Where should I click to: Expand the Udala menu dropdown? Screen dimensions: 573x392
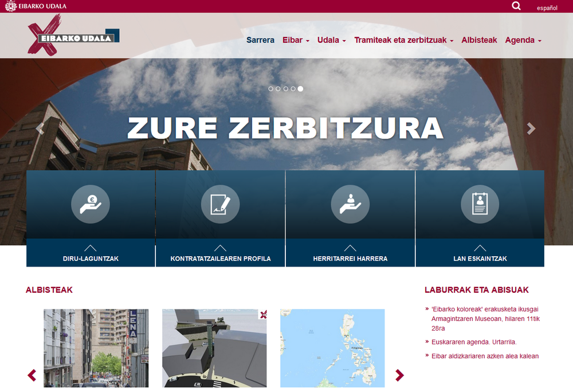pos(331,40)
